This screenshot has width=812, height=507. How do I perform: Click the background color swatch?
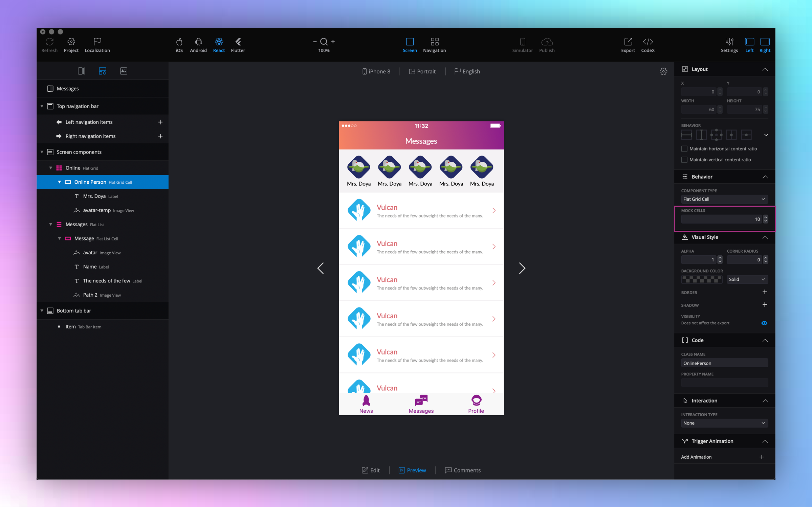point(701,279)
